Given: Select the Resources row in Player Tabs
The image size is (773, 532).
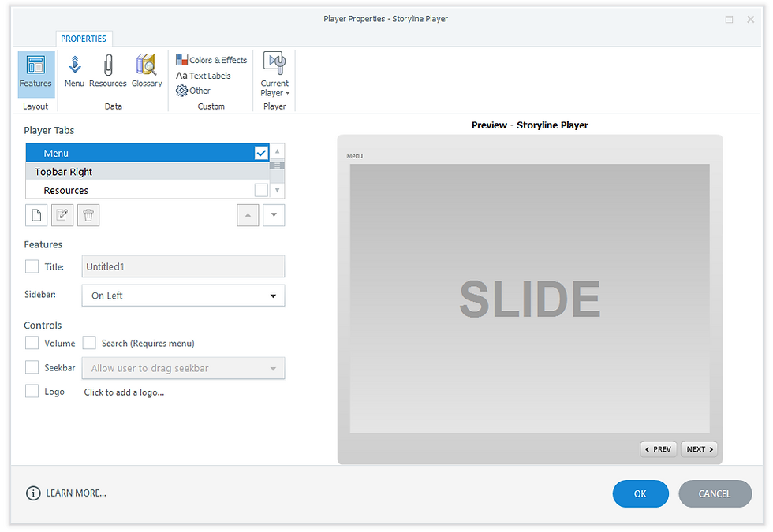Looking at the screenshot, I should click(148, 190).
